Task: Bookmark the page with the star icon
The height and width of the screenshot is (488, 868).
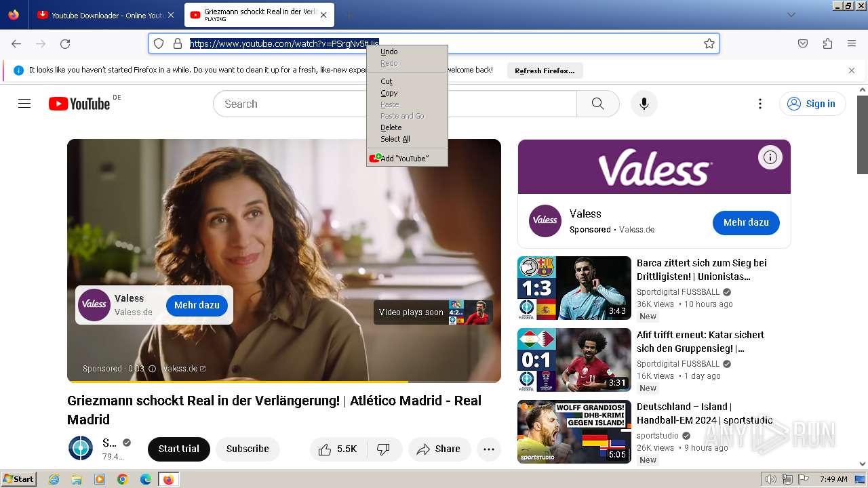Action: [x=709, y=43]
